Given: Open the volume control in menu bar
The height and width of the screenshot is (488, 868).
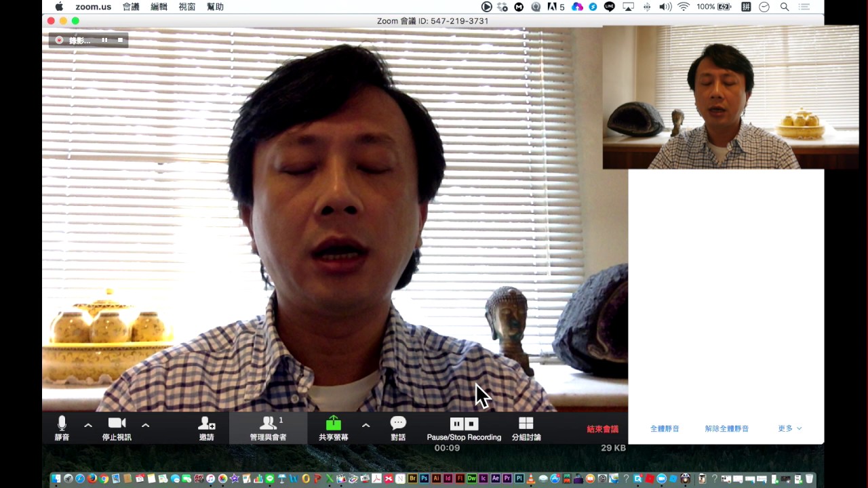Looking at the screenshot, I should click(x=665, y=7).
